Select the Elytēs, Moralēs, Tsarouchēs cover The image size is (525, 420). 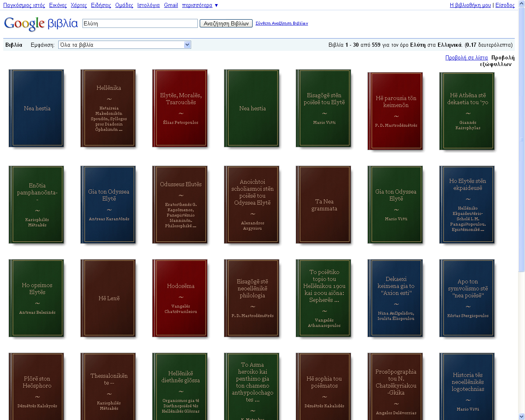180,108
